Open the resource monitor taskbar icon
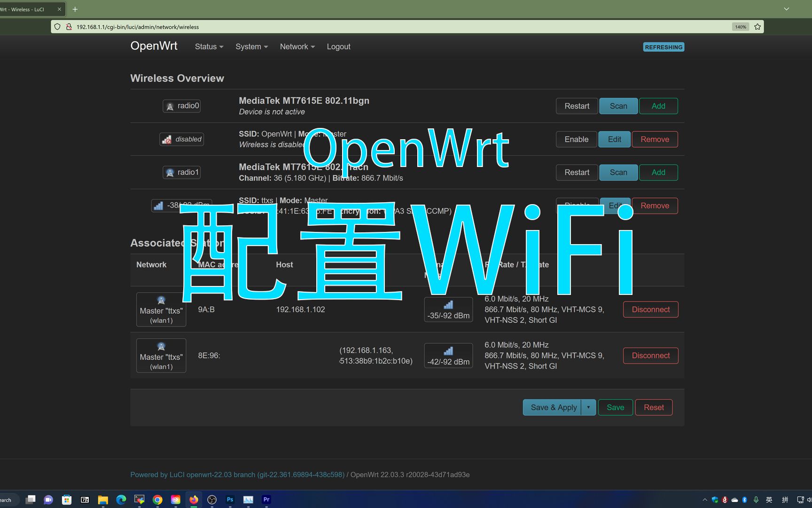The width and height of the screenshot is (812, 508). click(x=248, y=500)
